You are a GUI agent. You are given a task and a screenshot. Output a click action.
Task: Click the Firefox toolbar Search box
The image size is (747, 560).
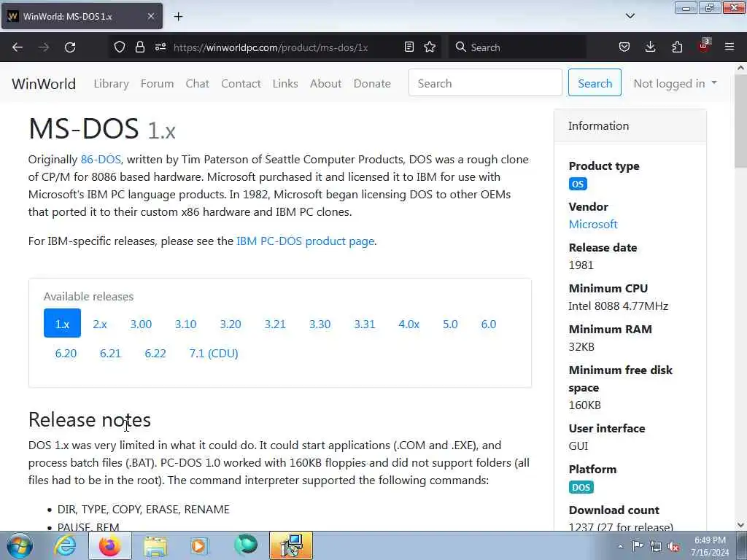click(517, 47)
